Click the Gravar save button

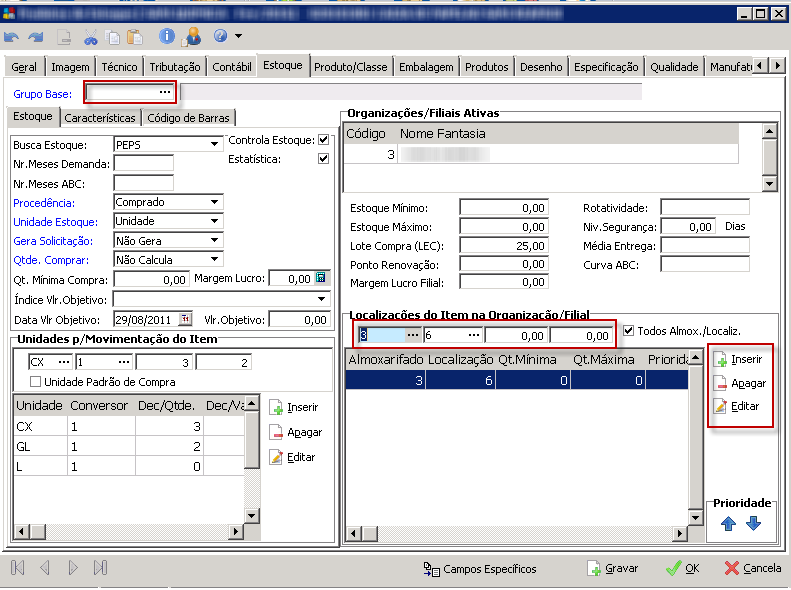coord(612,568)
